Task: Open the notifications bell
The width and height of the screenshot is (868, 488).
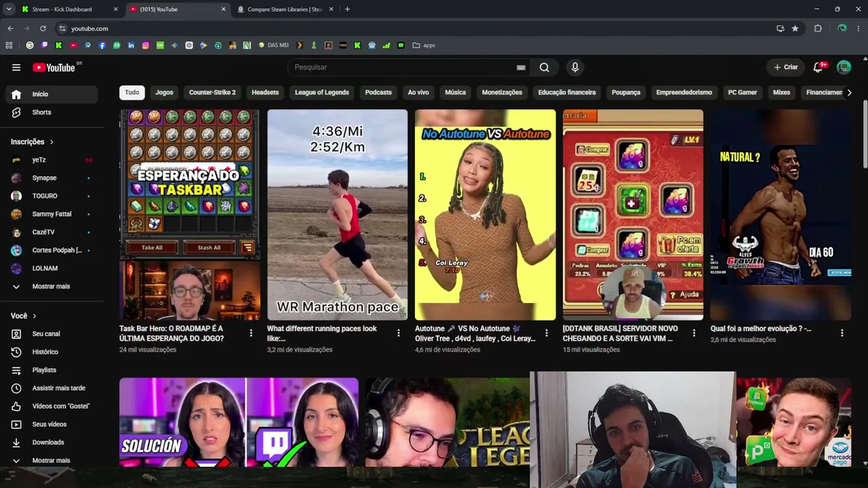Action: 818,67
